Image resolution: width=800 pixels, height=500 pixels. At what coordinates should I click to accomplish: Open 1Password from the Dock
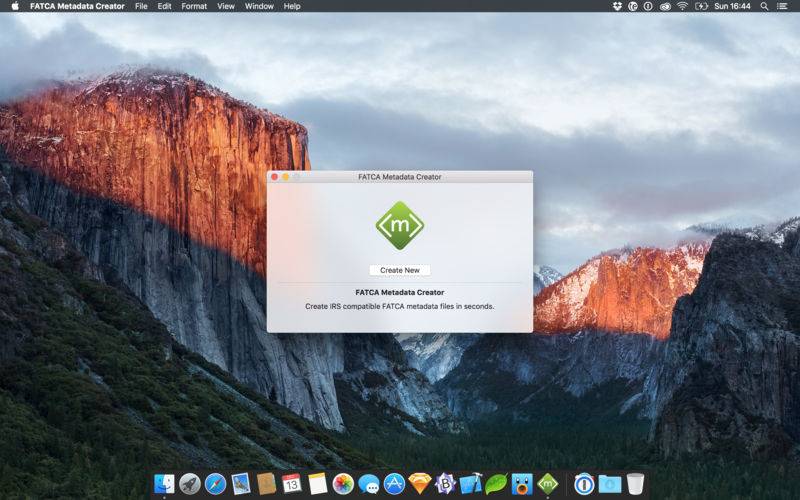point(584,484)
